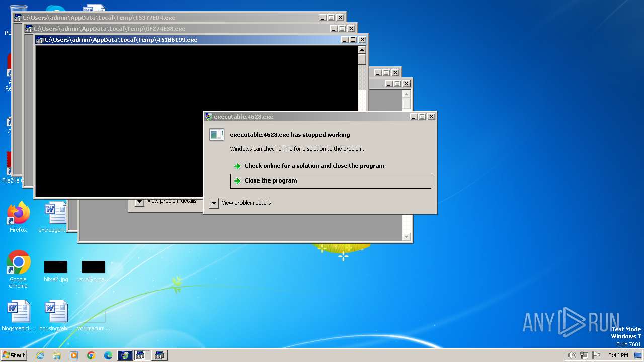
Task: Click the 451B6199.exe console scrollbar thumb
Action: tap(362, 59)
